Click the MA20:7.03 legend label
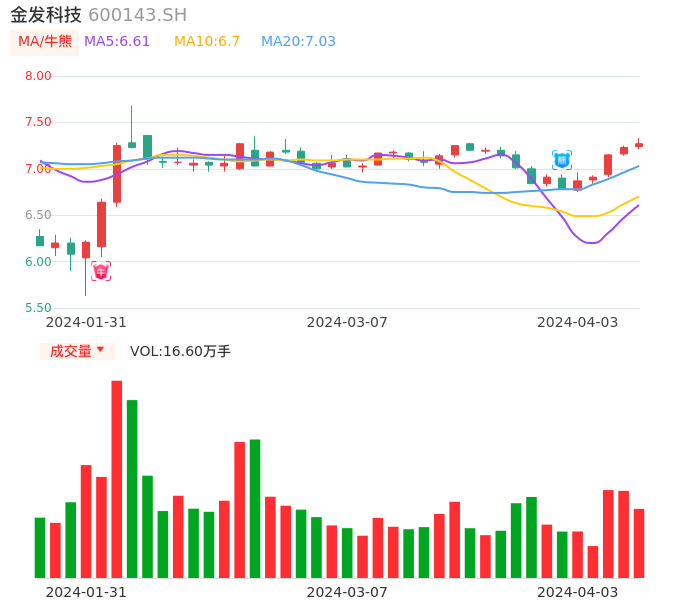 click(x=298, y=42)
